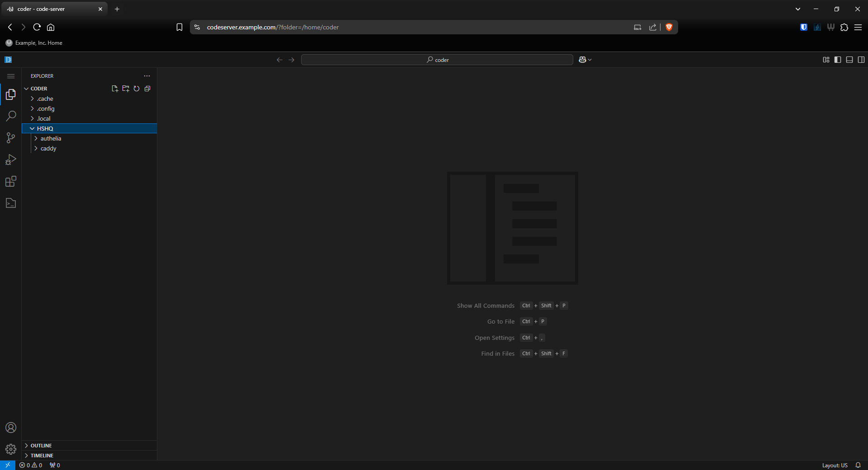This screenshot has width=868, height=470.
Task: Expand the TIMELINE section
Action: coord(42,456)
